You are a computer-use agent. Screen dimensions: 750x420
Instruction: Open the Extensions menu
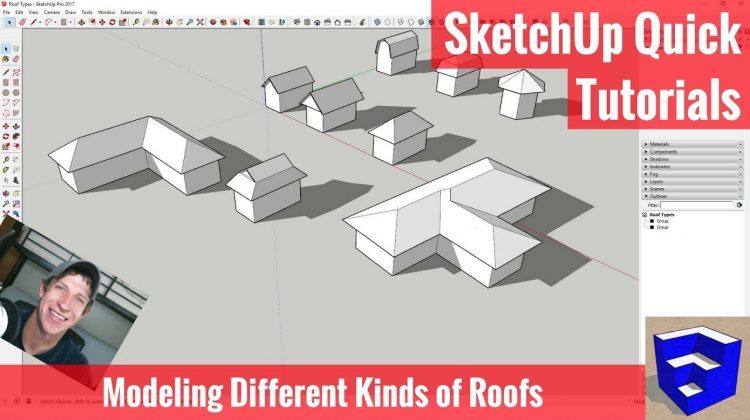coord(130,12)
